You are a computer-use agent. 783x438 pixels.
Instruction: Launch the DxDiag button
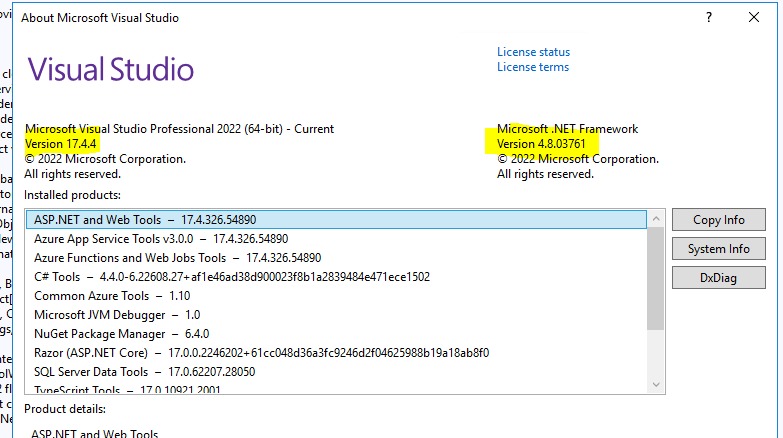718,278
